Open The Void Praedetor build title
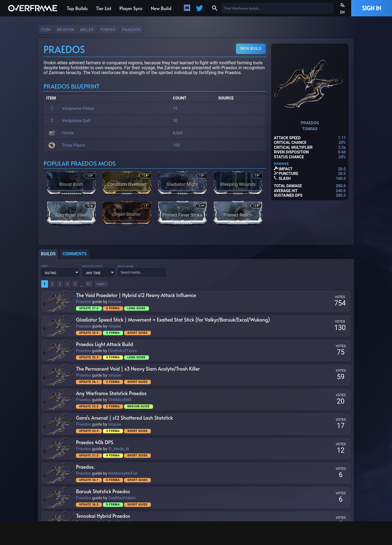The height and width of the screenshot is (545, 392). point(136,295)
